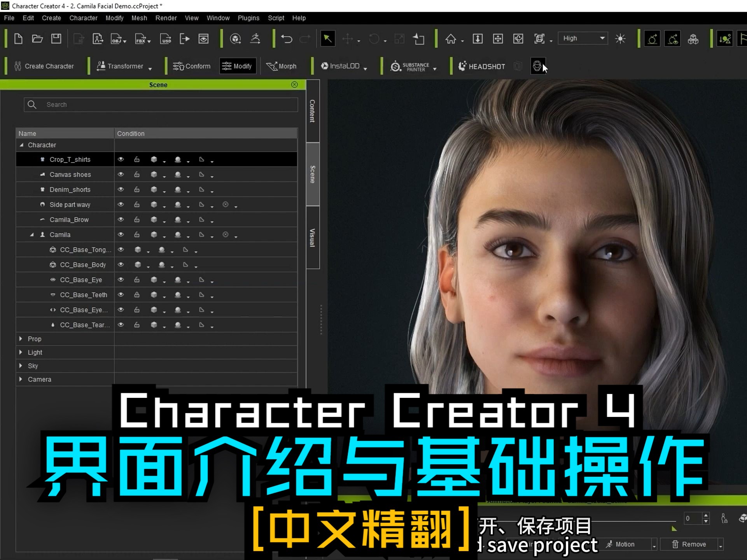Increase the frame number stepper
Image resolution: width=747 pixels, height=560 pixels.
[x=706, y=515]
